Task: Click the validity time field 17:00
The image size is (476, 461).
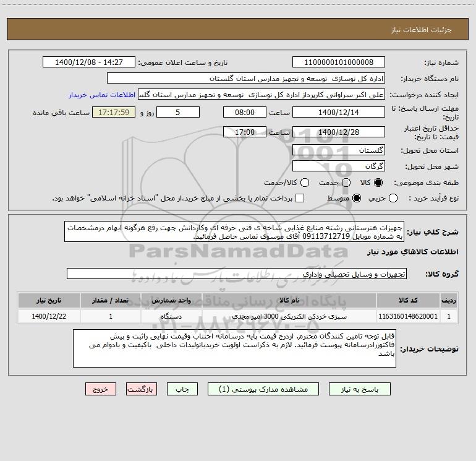Action: 245,132
